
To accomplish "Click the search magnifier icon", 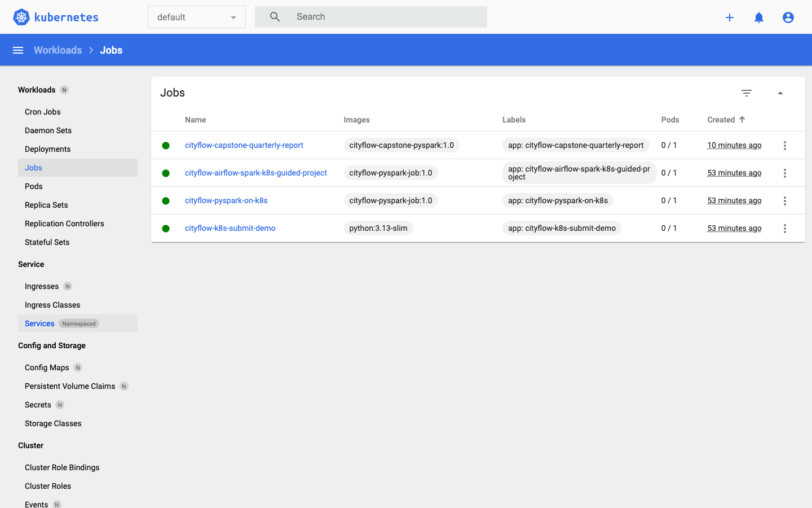I will pyautogui.click(x=275, y=17).
